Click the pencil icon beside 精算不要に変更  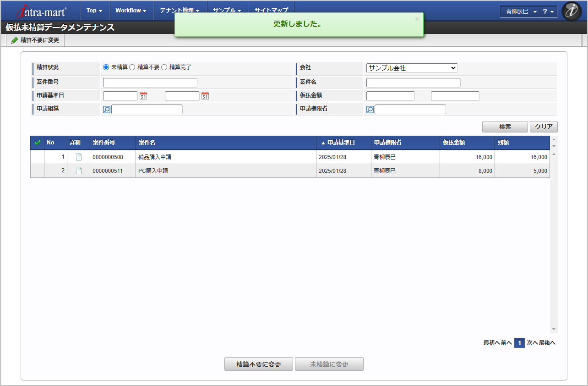pyautogui.click(x=14, y=40)
